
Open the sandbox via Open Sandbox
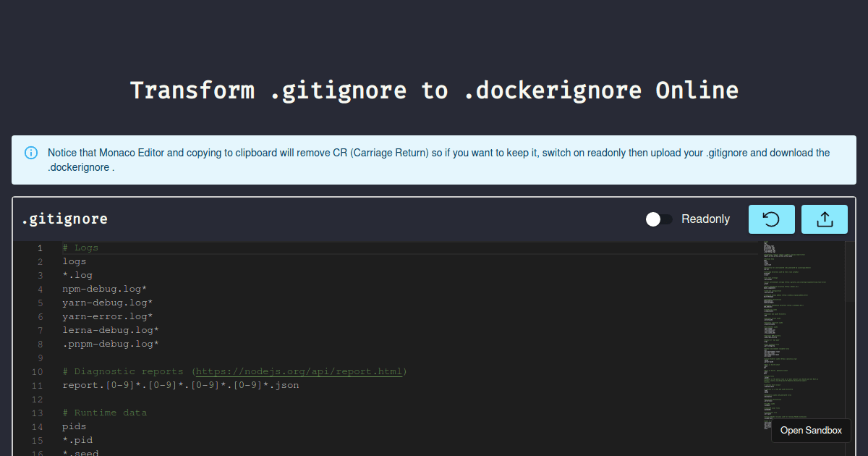pyautogui.click(x=811, y=430)
